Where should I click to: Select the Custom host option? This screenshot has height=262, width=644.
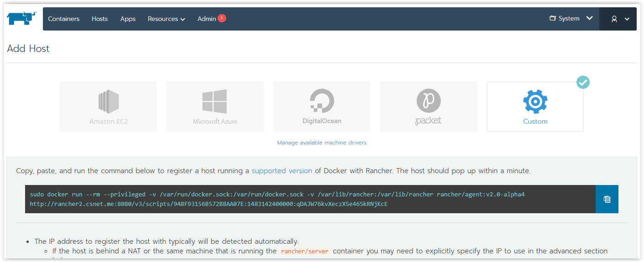click(535, 107)
